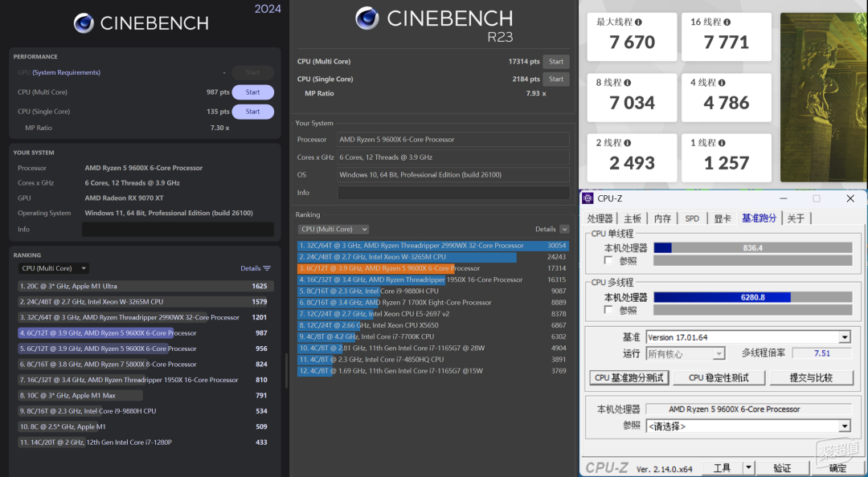Viewport: 868px width, 477px height.
Task: Start CPU (Single Core) test in Cinebench 2024
Action: coord(252,112)
